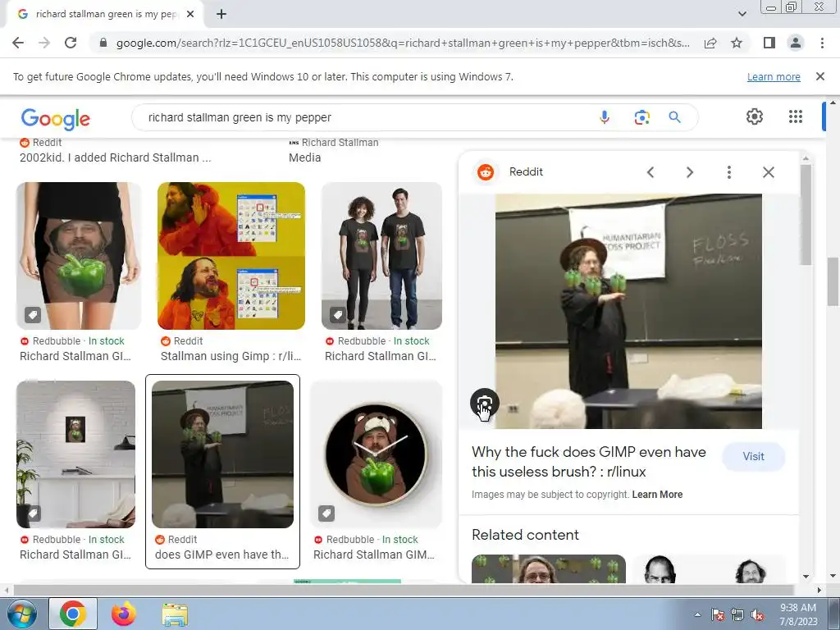Close the Google search tab

[190, 15]
